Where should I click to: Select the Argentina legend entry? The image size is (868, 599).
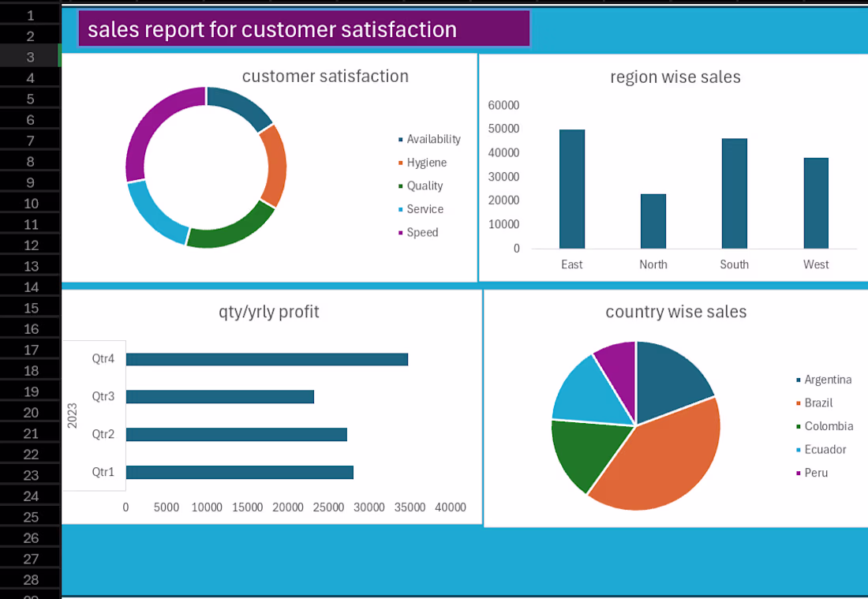pos(824,380)
